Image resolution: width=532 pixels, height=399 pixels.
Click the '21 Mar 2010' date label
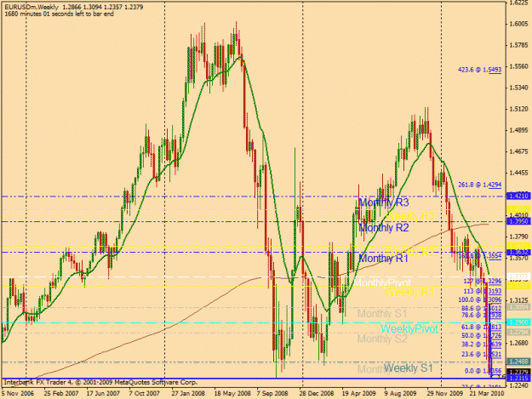pos(487,394)
